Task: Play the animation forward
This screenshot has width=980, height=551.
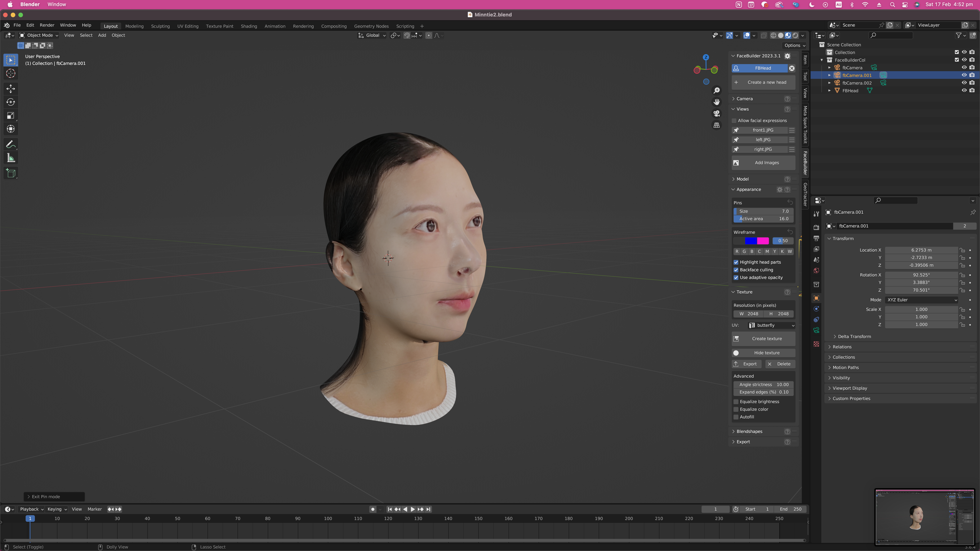Action: (x=413, y=509)
